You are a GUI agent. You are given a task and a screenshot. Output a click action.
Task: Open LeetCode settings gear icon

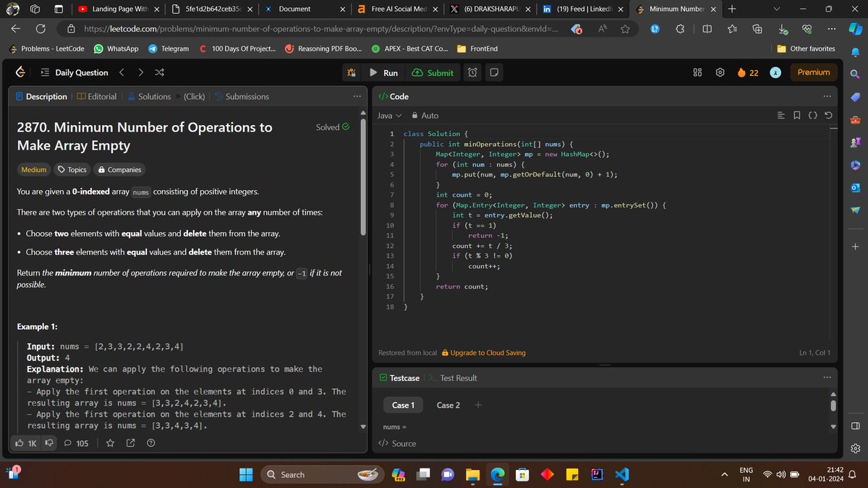[720, 72]
